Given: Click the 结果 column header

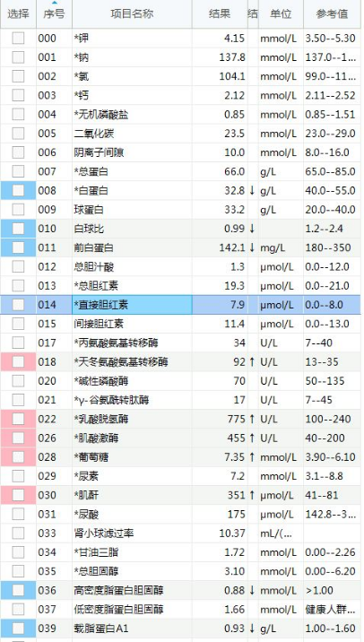Looking at the screenshot, I should [x=220, y=14].
